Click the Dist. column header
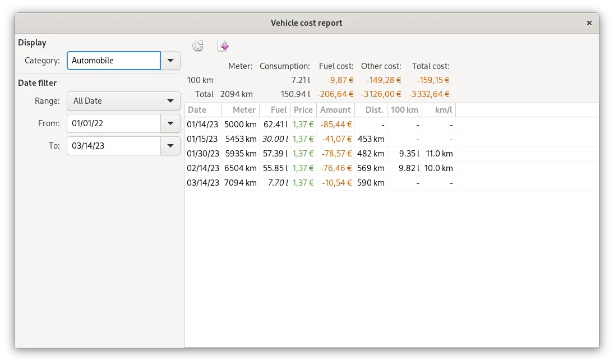The width and height of the screenshot is (614, 364). (x=371, y=110)
